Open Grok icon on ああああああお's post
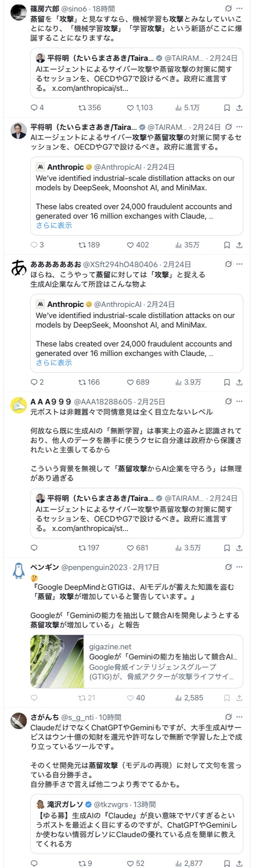Screen dimensions: 260x868 [228, 264]
